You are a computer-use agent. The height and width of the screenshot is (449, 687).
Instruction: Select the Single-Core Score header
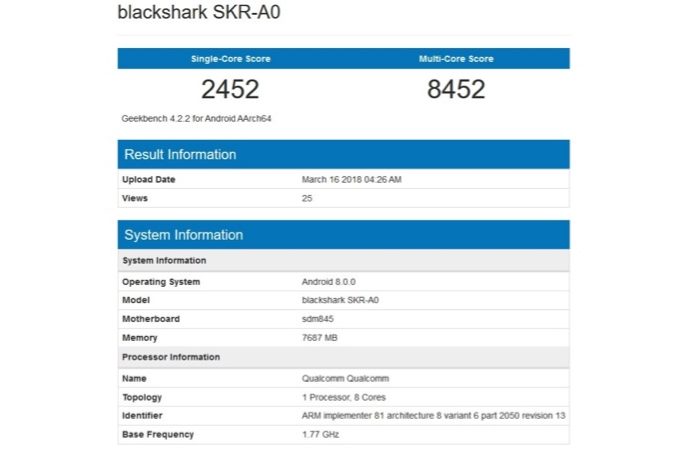point(230,59)
